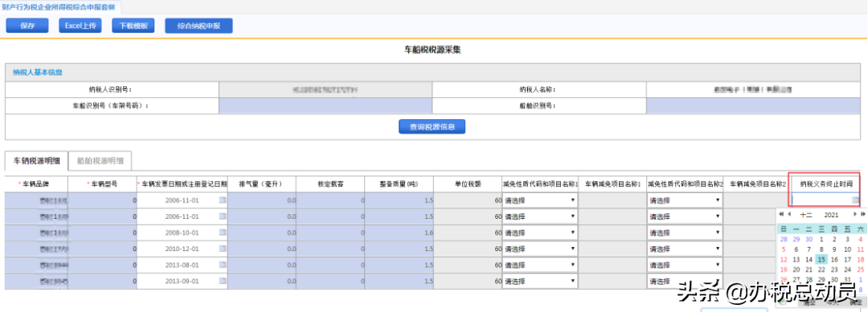Go to previous year in date picker
Image resolution: width=868 pixels, height=313 pixels.
[x=781, y=214]
